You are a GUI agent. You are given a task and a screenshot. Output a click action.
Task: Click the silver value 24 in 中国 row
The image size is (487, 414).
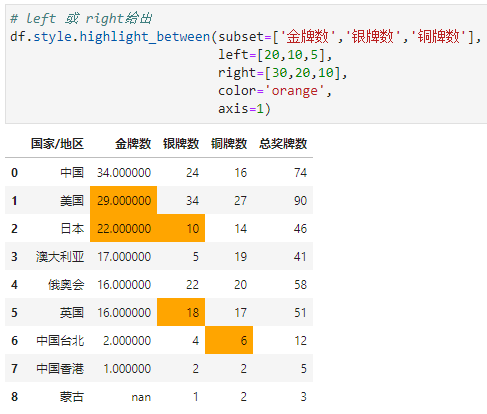[x=192, y=173]
